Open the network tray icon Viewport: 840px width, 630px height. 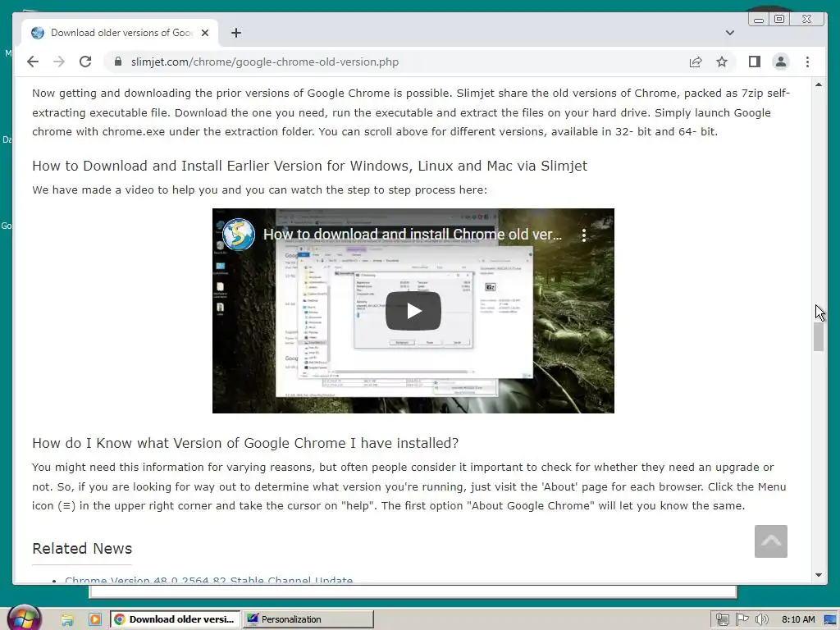(722, 619)
